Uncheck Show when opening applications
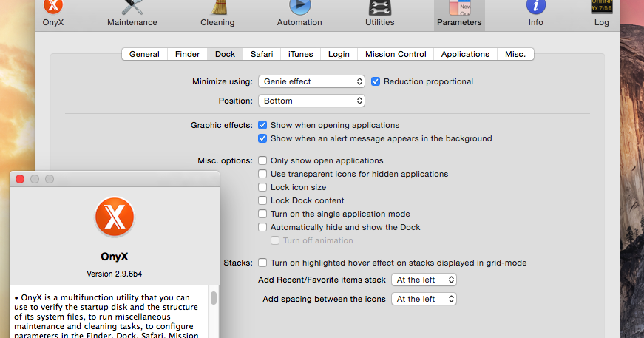The height and width of the screenshot is (338, 644). click(262, 125)
